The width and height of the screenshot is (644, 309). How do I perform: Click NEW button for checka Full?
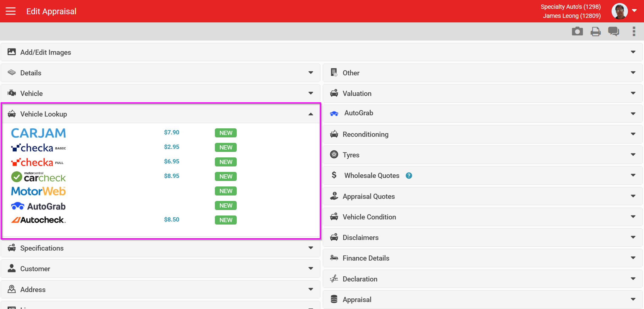coord(226,162)
